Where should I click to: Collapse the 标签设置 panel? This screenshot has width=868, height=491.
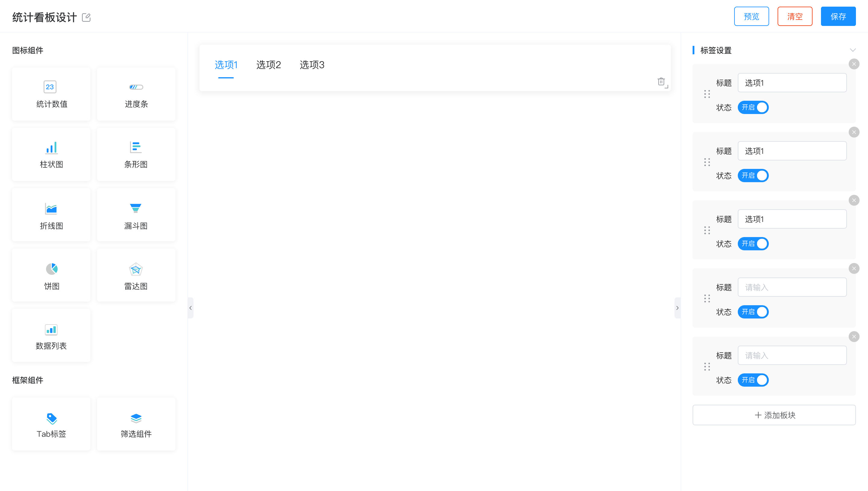pyautogui.click(x=853, y=50)
